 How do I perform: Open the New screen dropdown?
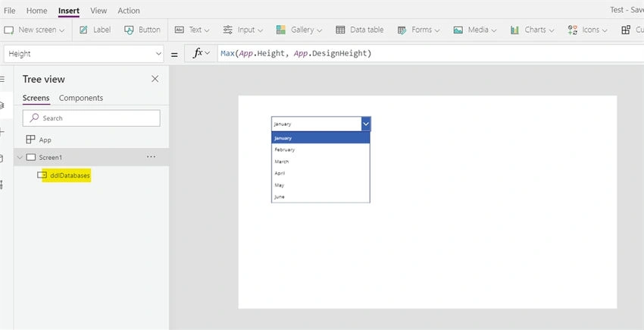[34, 30]
